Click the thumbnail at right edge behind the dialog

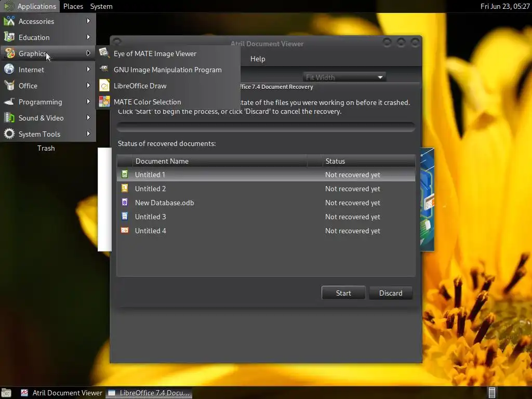428,199
